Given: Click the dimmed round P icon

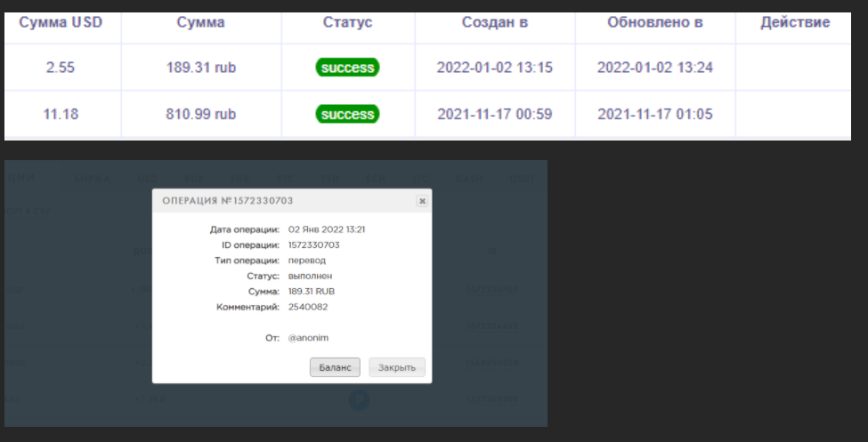Looking at the screenshot, I should [359, 400].
